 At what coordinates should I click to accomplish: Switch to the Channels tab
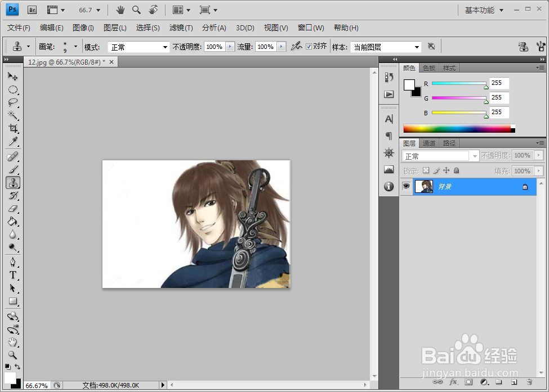(x=429, y=143)
